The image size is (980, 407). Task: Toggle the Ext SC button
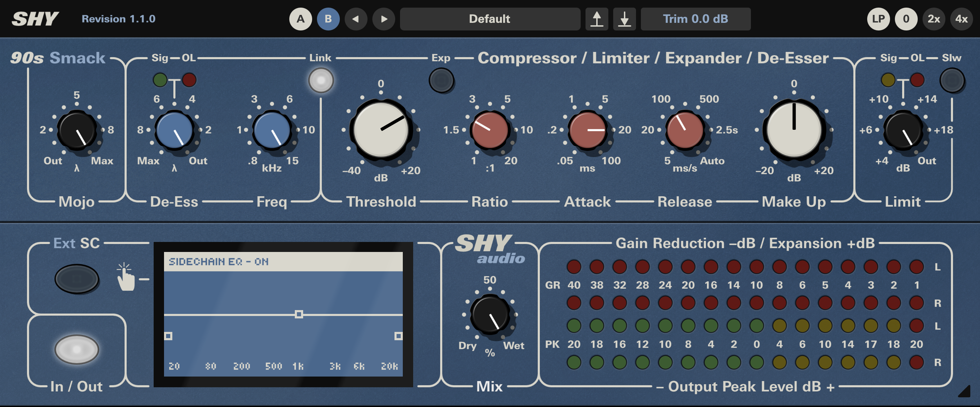[x=77, y=279]
